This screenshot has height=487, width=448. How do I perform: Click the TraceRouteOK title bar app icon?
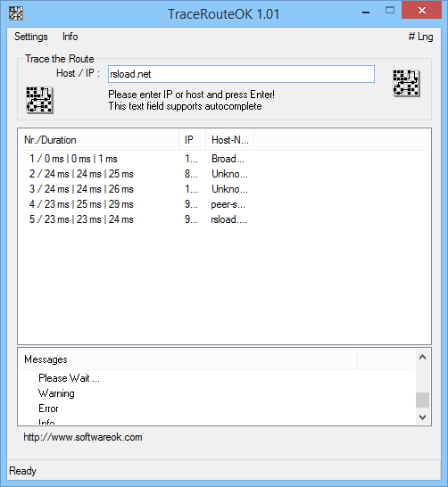coord(15,13)
